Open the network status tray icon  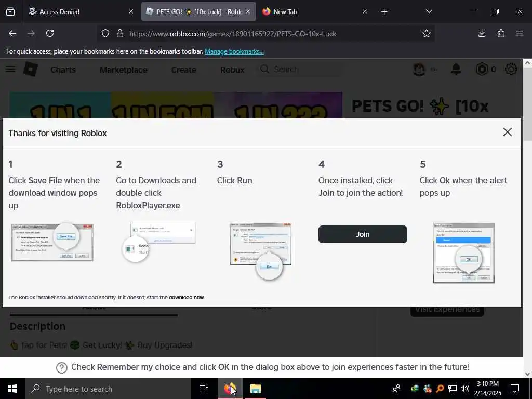point(453,389)
